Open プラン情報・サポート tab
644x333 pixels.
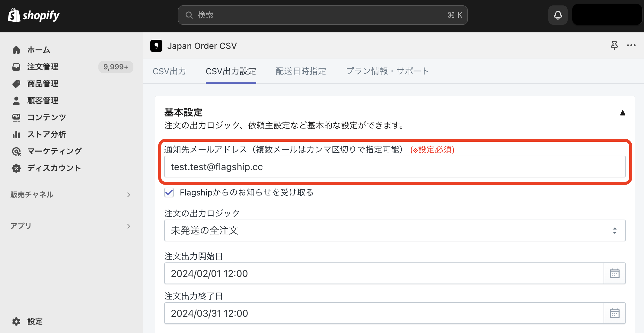tap(387, 71)
